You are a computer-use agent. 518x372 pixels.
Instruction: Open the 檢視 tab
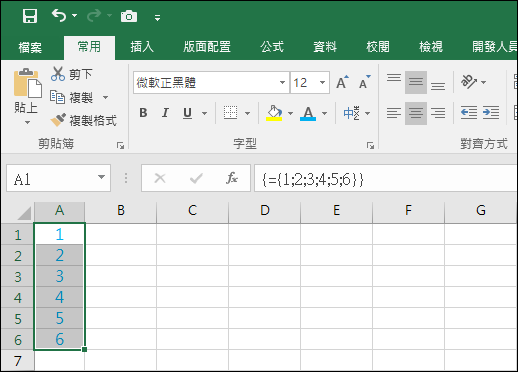[x=431, y=47]
